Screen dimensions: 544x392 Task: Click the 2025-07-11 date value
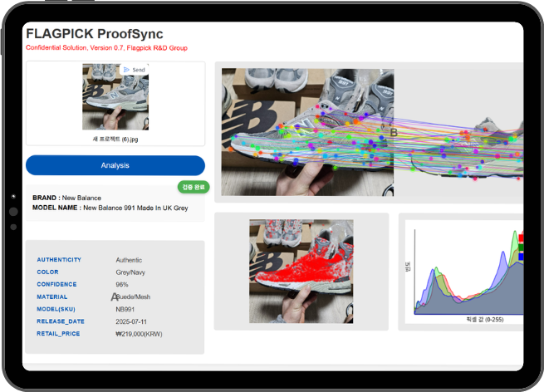[x=131, y=322]
